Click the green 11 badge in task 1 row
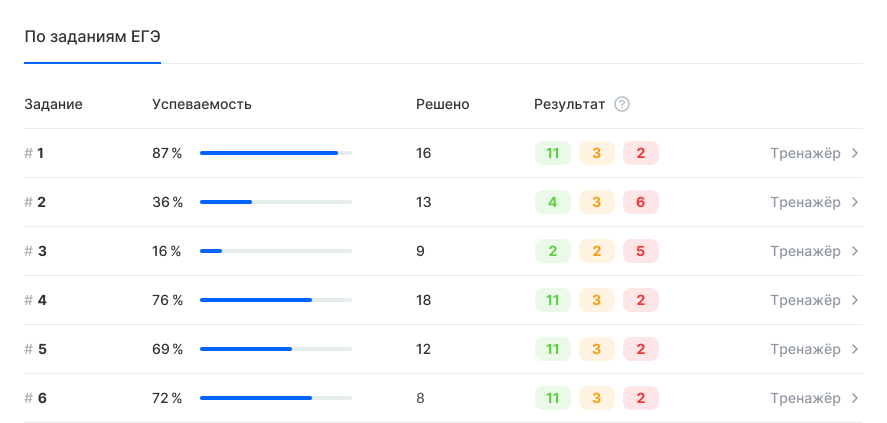 [553, 153]
